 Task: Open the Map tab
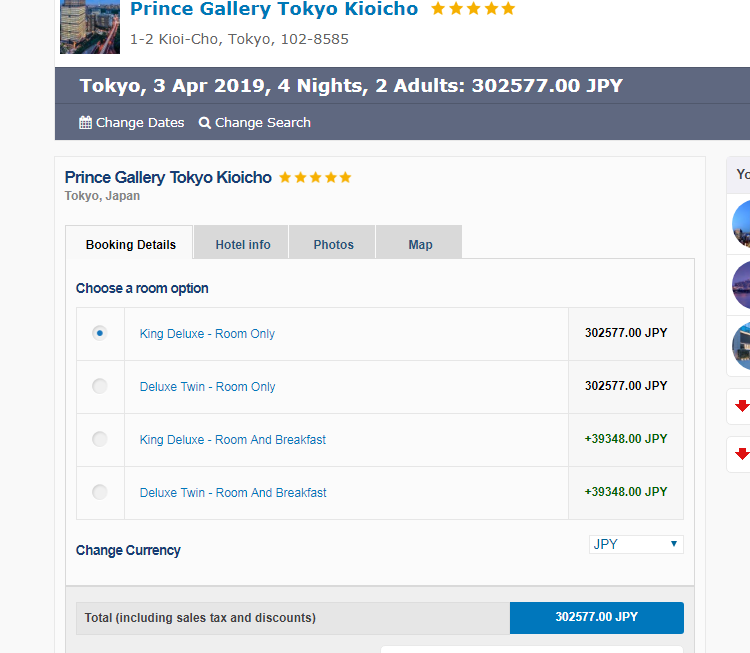pyautogui.click(x=419, y=242)
